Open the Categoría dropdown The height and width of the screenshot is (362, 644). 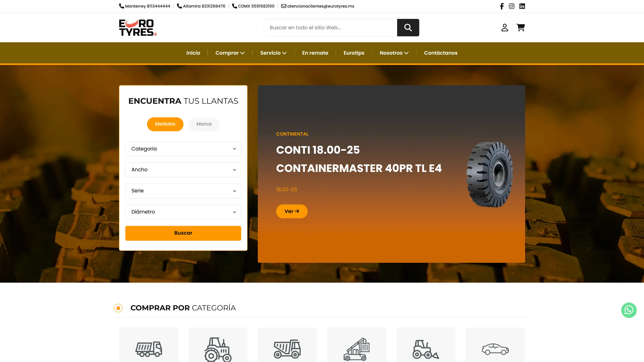[183, 149]
